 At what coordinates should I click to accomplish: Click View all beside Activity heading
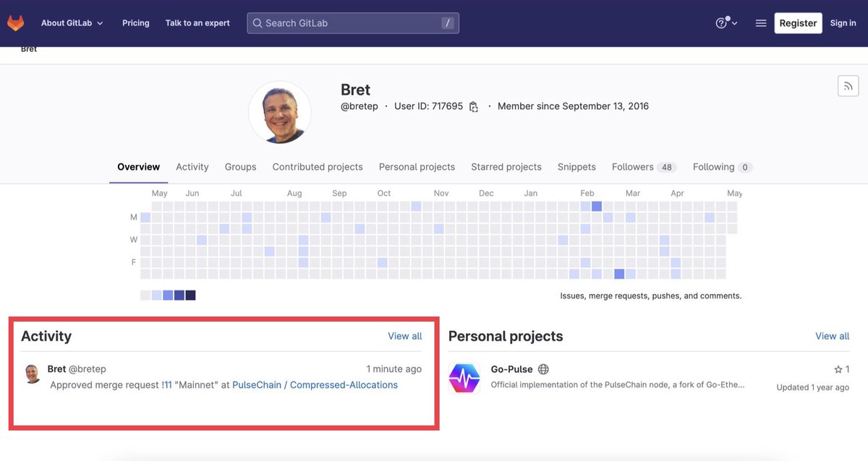[405, 336]
